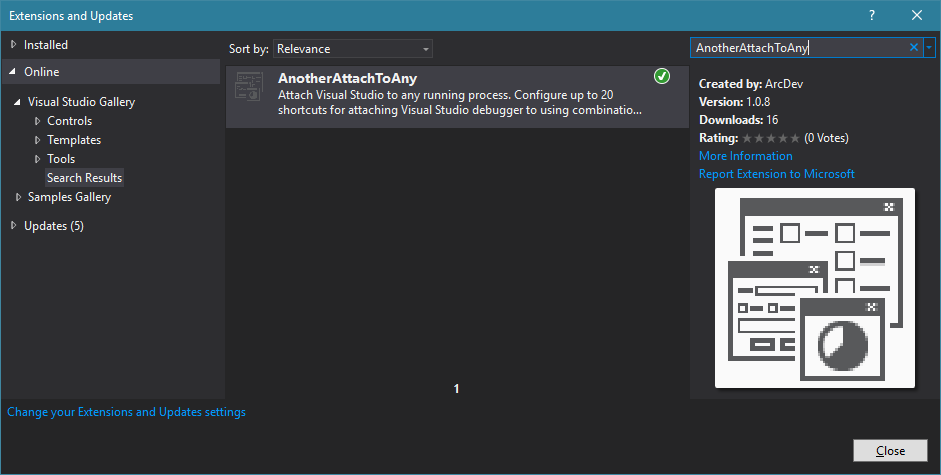Open the Sort by Relevance dropdown
This screenshot has height=475, width=941.
[353, 49]
